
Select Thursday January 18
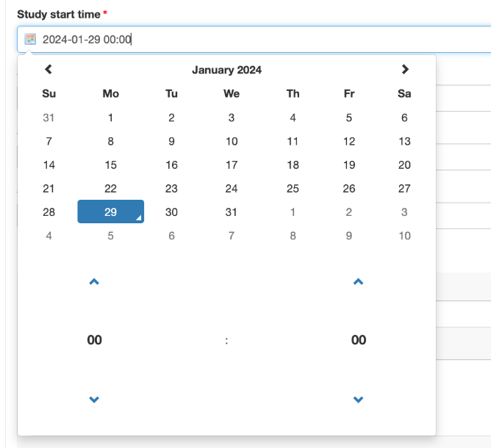click(293, 165)
